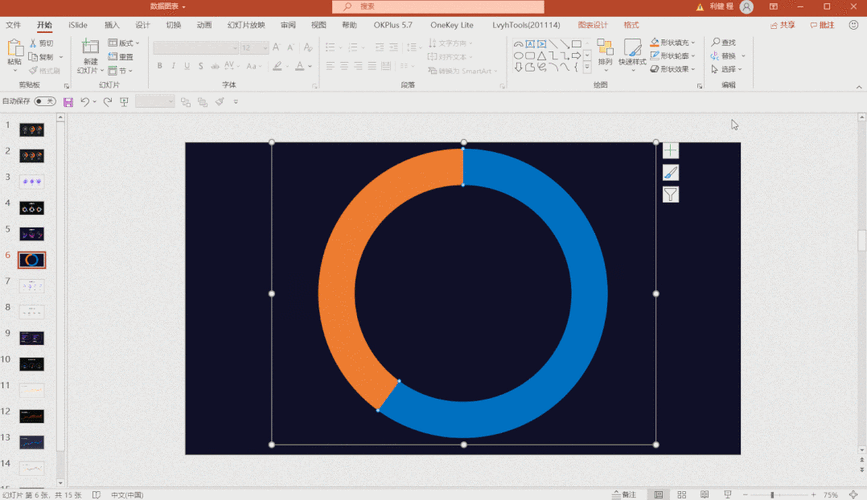The image size is (867, 500).
Task: Click the Comments (批注) button
Action: pyautogui.click(x=822, y=25)
